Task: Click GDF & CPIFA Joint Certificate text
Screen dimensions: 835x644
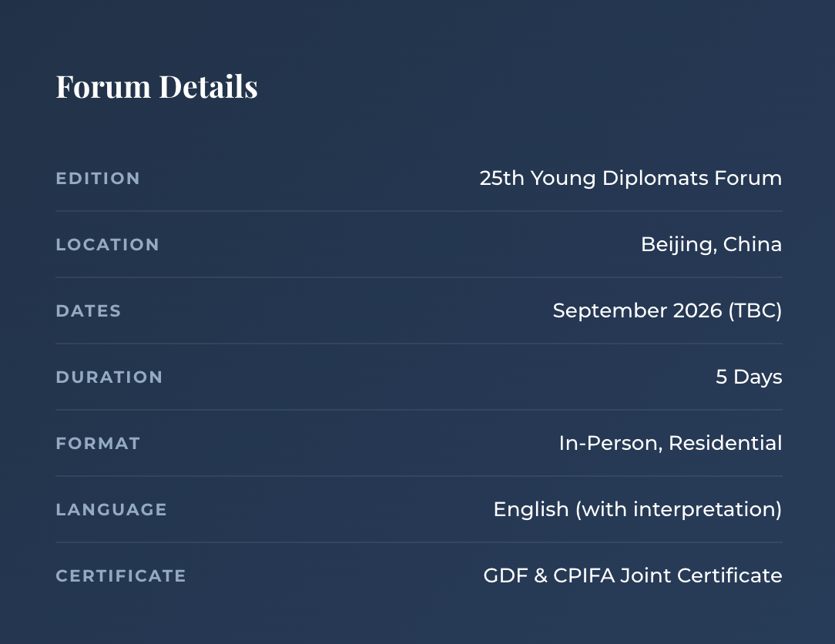Action: (x=632, y=575)
